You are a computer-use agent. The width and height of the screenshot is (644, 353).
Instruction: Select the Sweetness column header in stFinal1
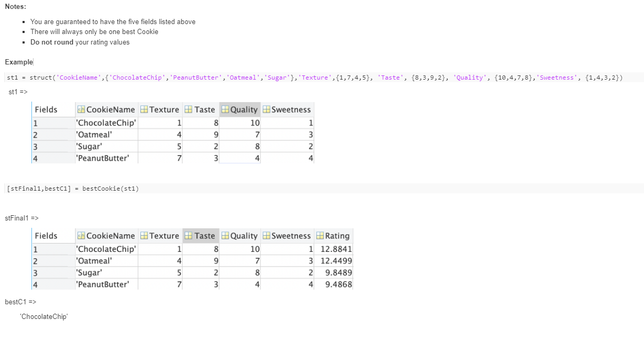tap(287, 236)
